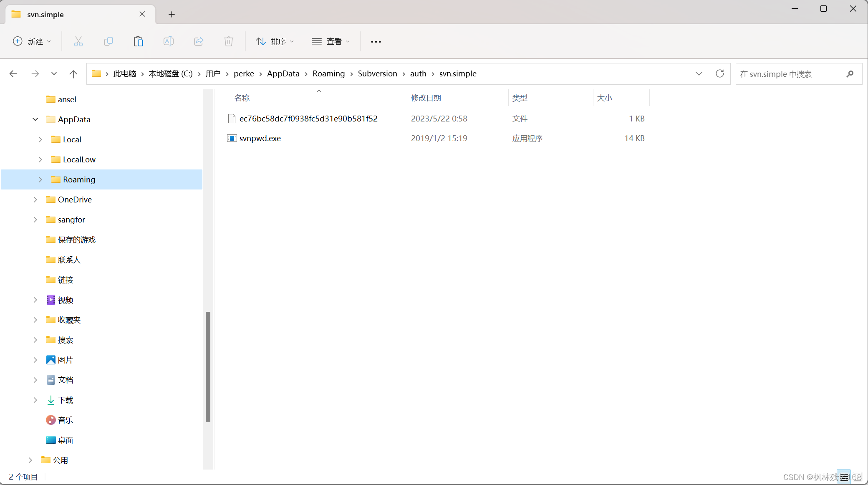Go forward with the right arrow

click(35, 74)
